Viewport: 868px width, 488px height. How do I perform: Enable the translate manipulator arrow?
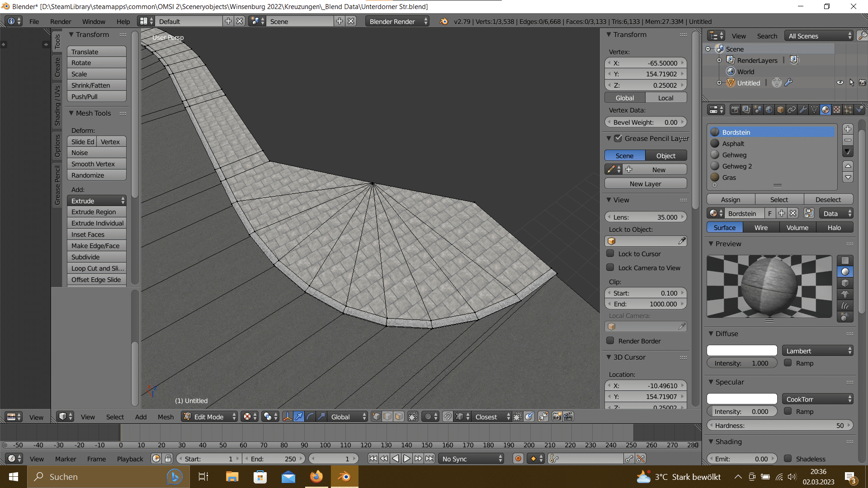[x=299, y=417]
